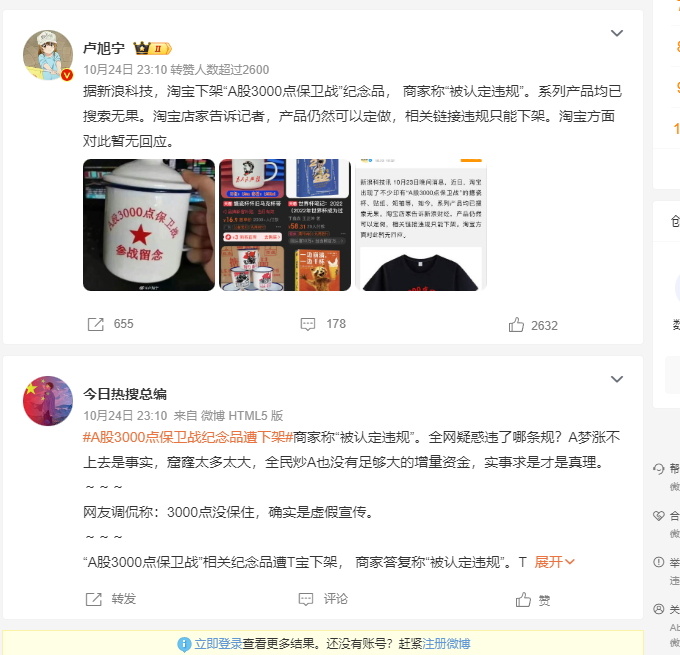Click 立即登录 link in bottom banner
Screen dimensions: 680x655
218,644
